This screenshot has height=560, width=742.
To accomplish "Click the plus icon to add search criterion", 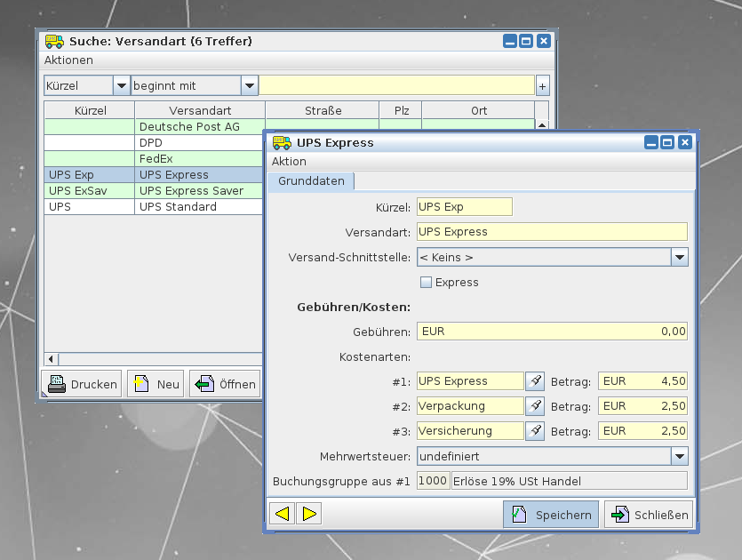I will coord(542,86).
